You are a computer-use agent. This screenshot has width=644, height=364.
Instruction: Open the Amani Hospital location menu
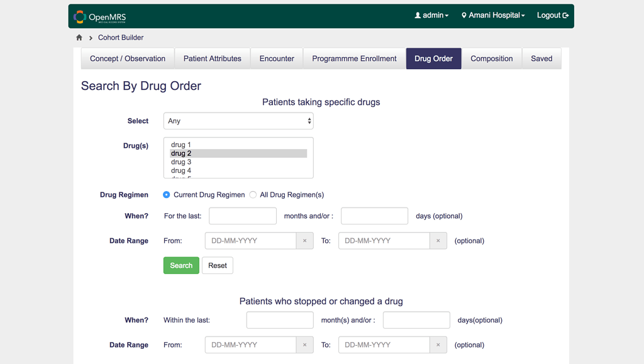pos(493,15)
